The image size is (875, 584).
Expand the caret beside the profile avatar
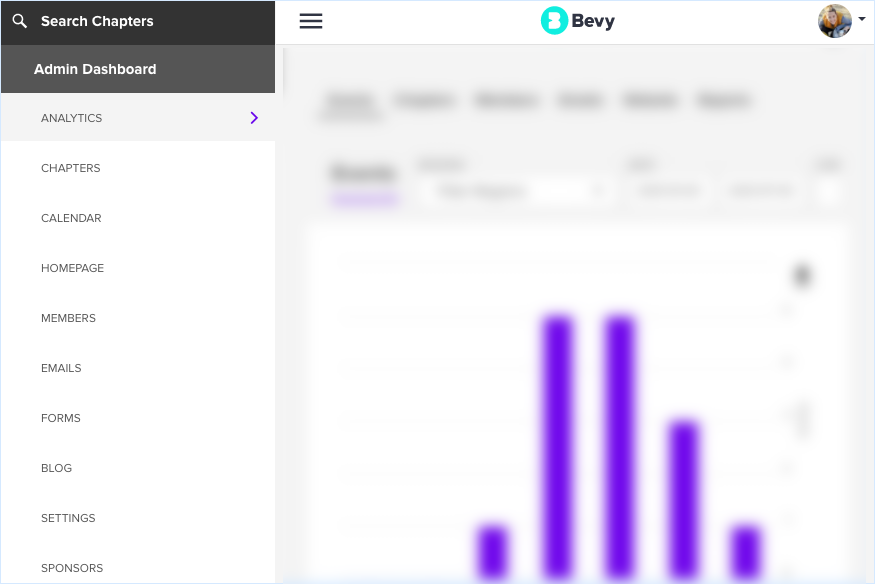pyautogui.click(x=861, y=19)
